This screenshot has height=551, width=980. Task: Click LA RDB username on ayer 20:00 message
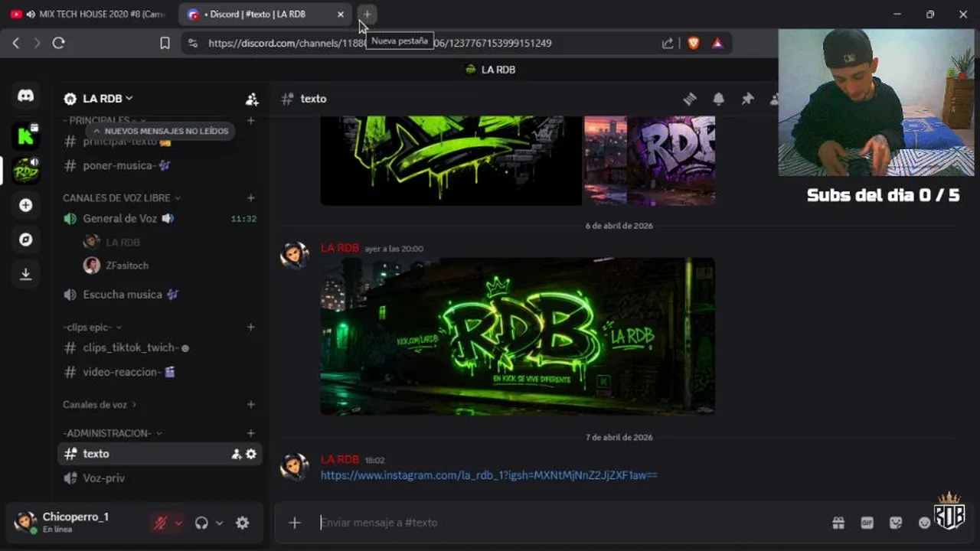coord(339,248)
